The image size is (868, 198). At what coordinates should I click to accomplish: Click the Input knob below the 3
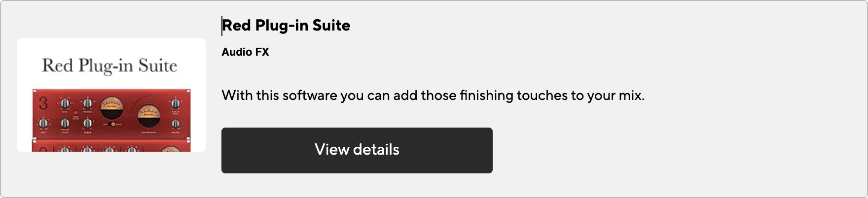(43, 123)
